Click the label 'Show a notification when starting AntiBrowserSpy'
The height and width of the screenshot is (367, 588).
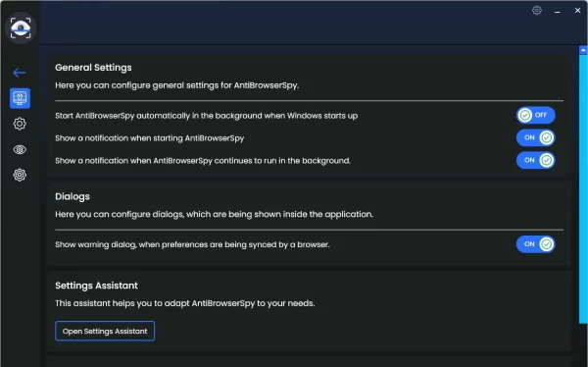click(150, 138)
